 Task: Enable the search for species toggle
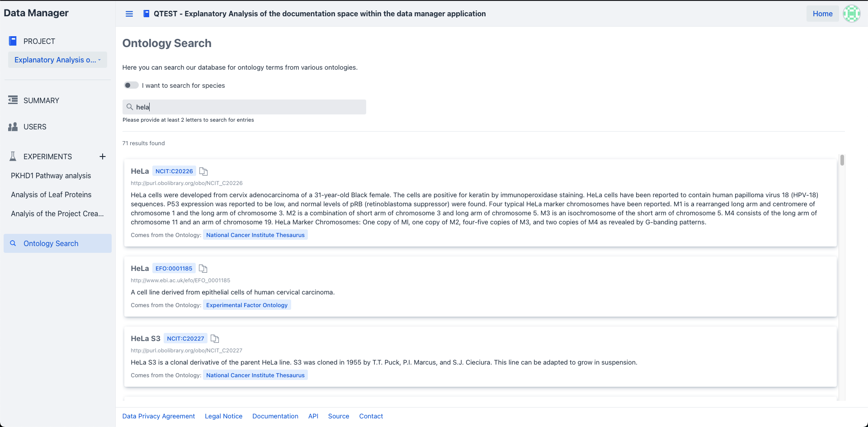131,85
